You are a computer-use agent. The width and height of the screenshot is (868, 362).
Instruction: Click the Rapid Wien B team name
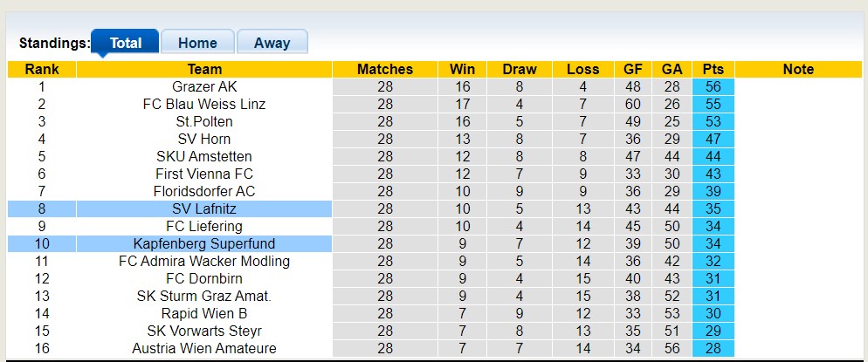tap(204, 313)
